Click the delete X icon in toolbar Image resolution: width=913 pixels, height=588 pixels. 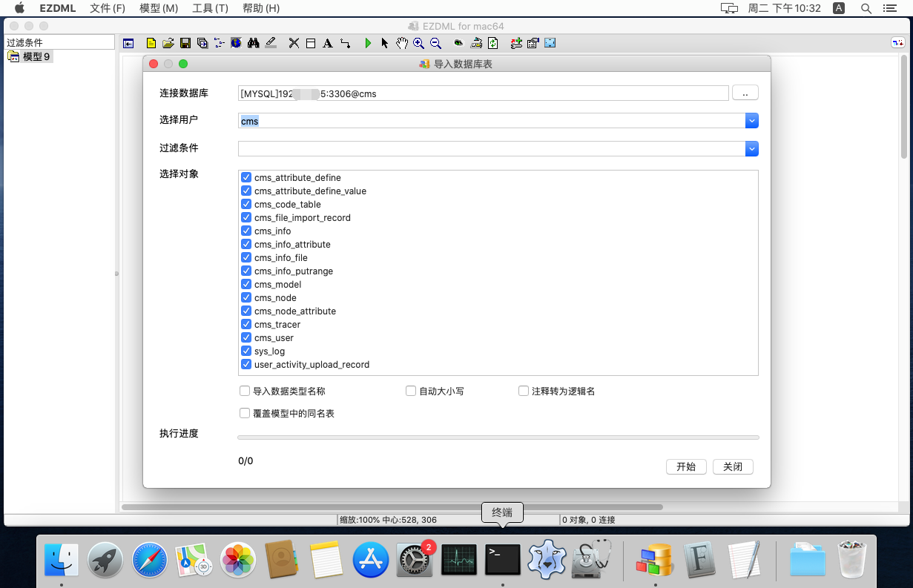click(294, 43)
